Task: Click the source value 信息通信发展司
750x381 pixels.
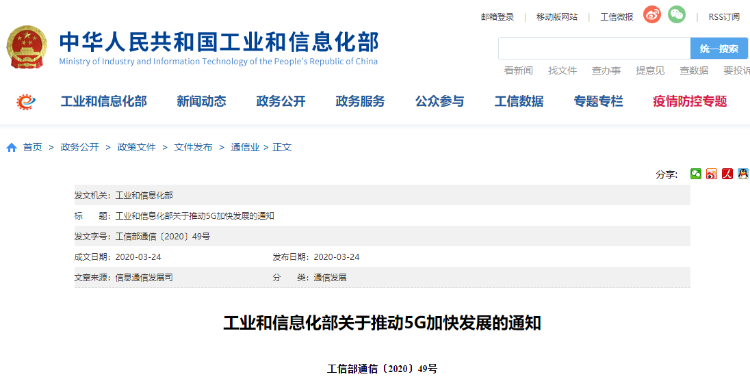Action: (x=144, y=277)
